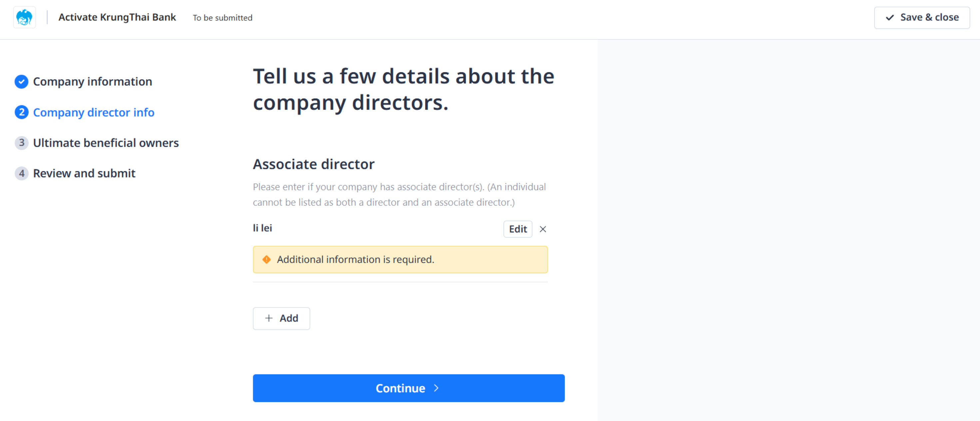Jump to Review and submit step

tap(84, 174)
